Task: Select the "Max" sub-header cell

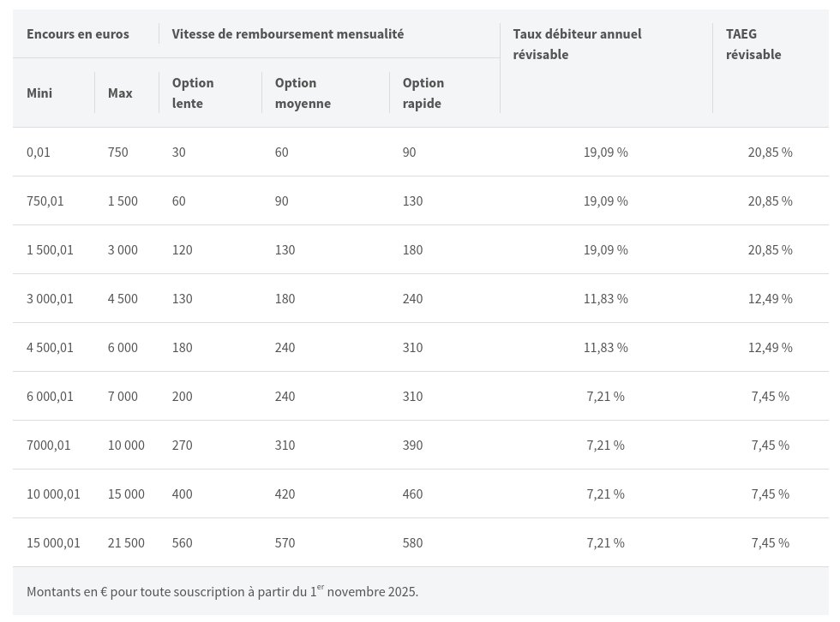Action: point(120,93)
